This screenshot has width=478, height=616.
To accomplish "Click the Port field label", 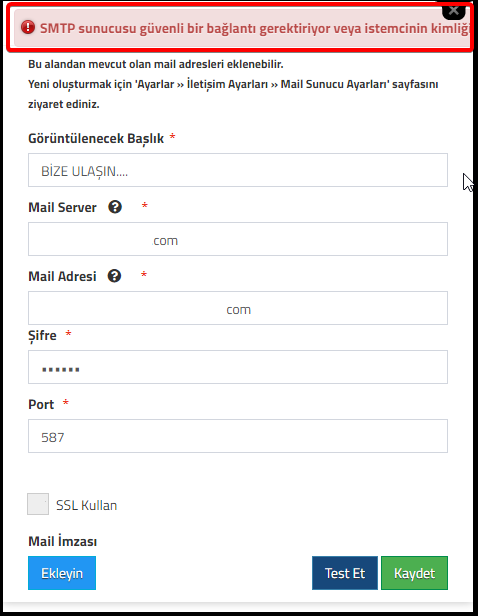I will coord(41,404).
